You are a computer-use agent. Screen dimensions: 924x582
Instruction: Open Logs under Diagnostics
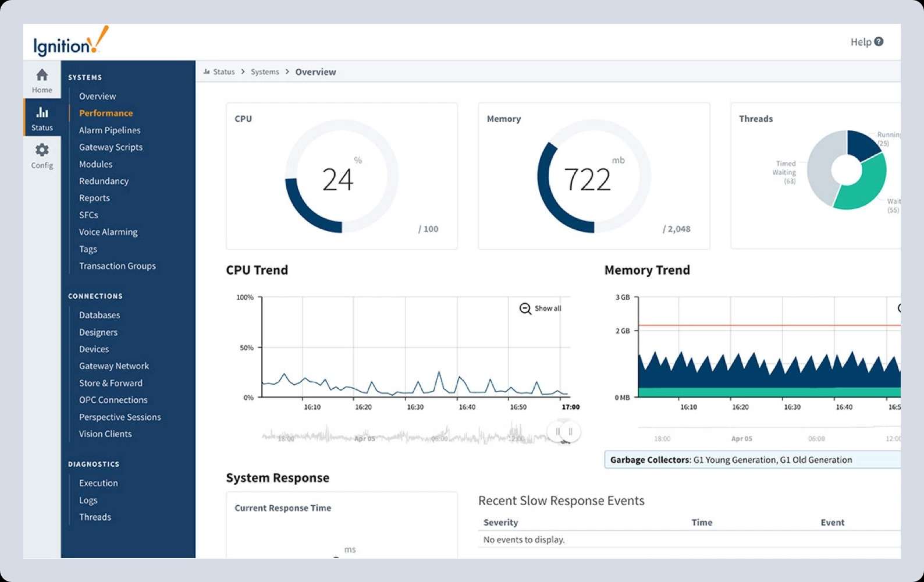tap(88, 500)
